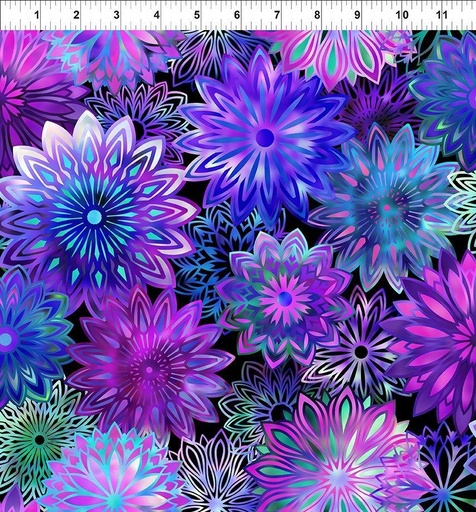Screen dimensions: 476x512
Task: Click the ruler number "5"
Action: (x=197, y=15)
